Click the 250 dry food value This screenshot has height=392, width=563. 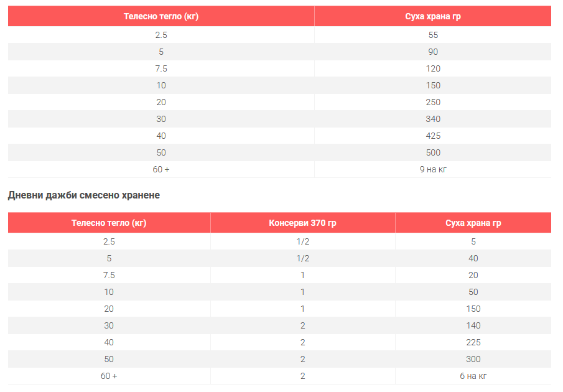[x=433, y=102]
